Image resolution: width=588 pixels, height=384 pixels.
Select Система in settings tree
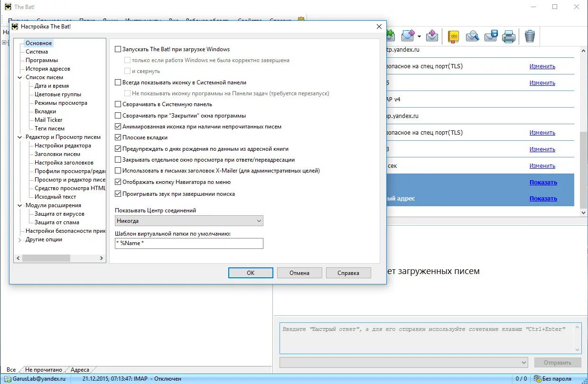(x=37, y=52)
